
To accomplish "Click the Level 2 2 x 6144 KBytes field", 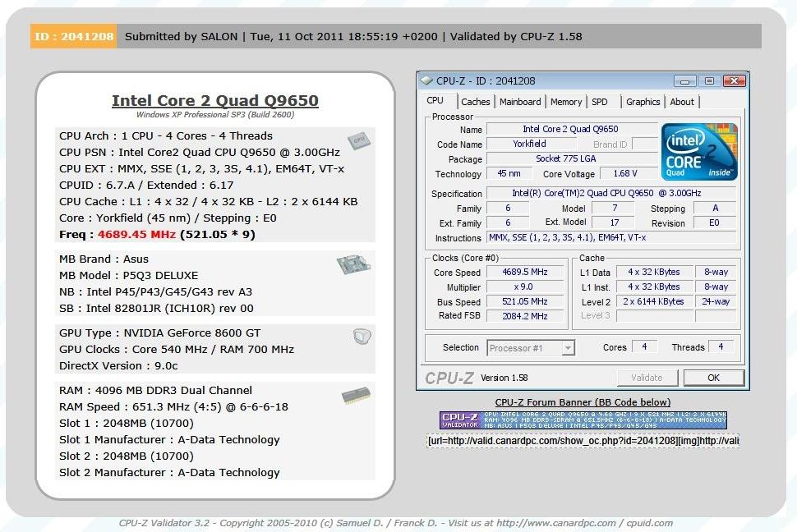I will pos(655,301).
